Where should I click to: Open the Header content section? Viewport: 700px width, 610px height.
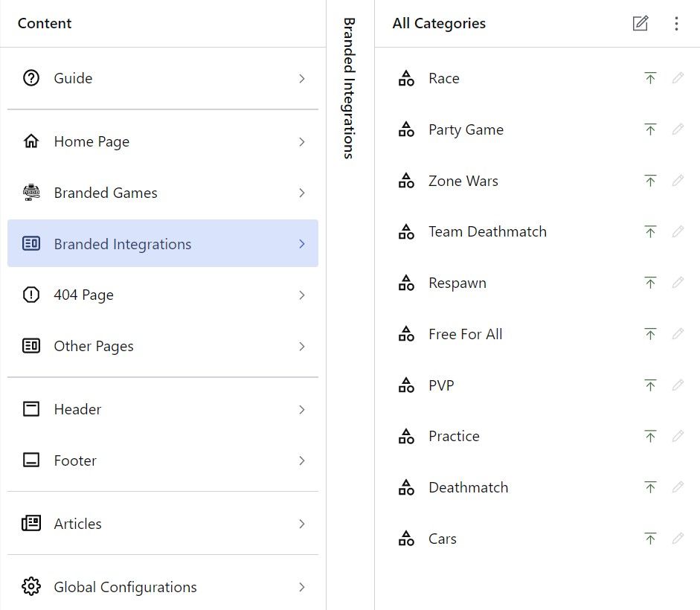click(77, 409)
